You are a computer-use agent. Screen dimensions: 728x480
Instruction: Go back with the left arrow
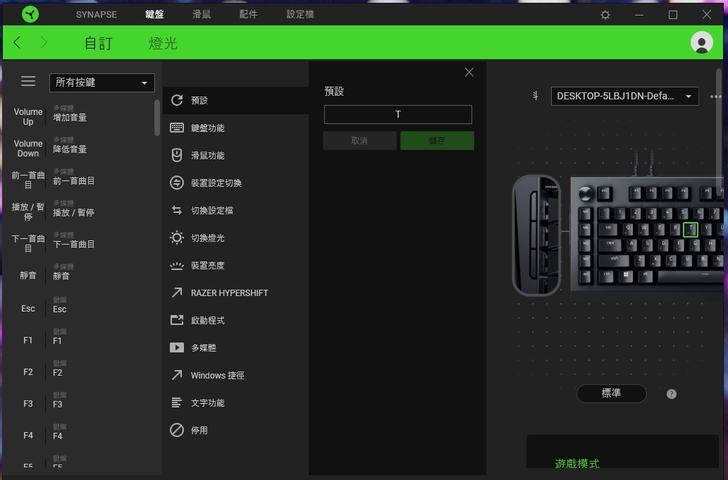(x=17, y=43)
